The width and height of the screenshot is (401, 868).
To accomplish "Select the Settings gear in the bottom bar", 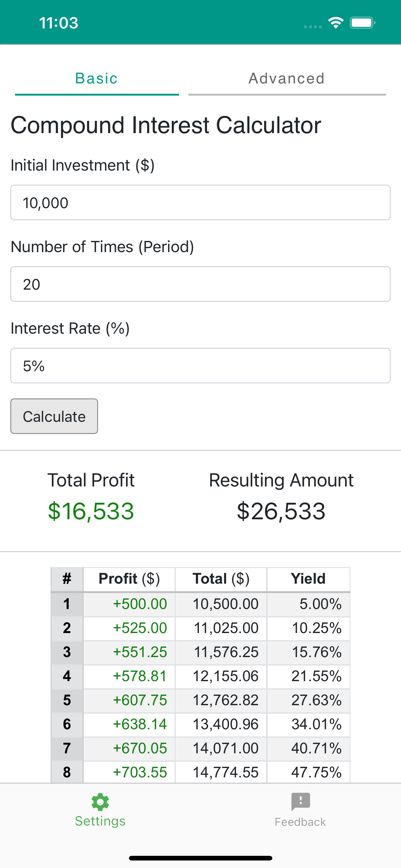I will (x=100, y=802).
